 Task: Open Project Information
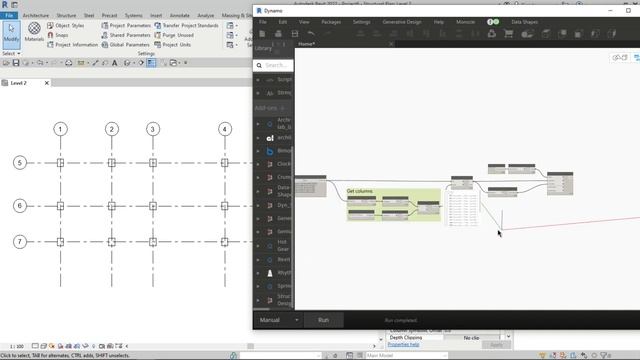[x=72, y=44]
